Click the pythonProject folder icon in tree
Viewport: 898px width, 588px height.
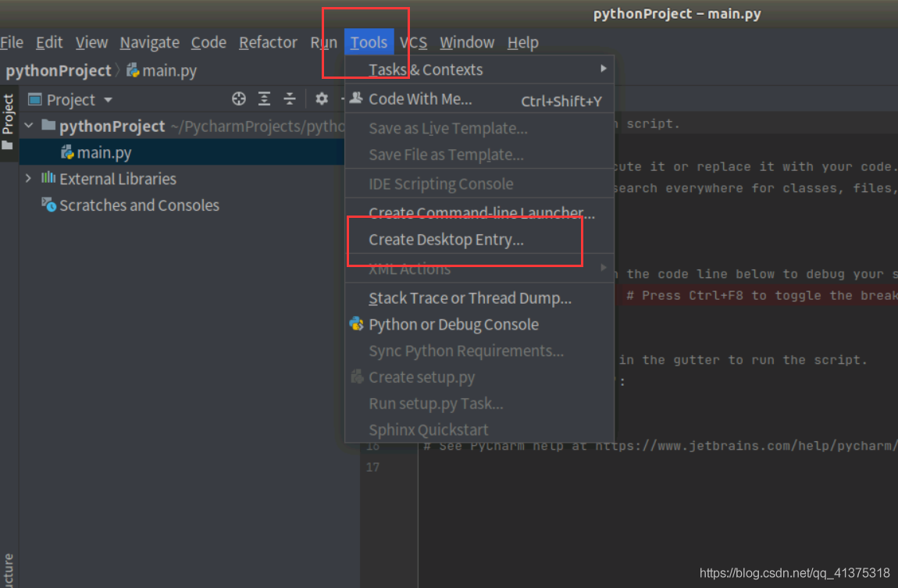(x=48, y=125)
